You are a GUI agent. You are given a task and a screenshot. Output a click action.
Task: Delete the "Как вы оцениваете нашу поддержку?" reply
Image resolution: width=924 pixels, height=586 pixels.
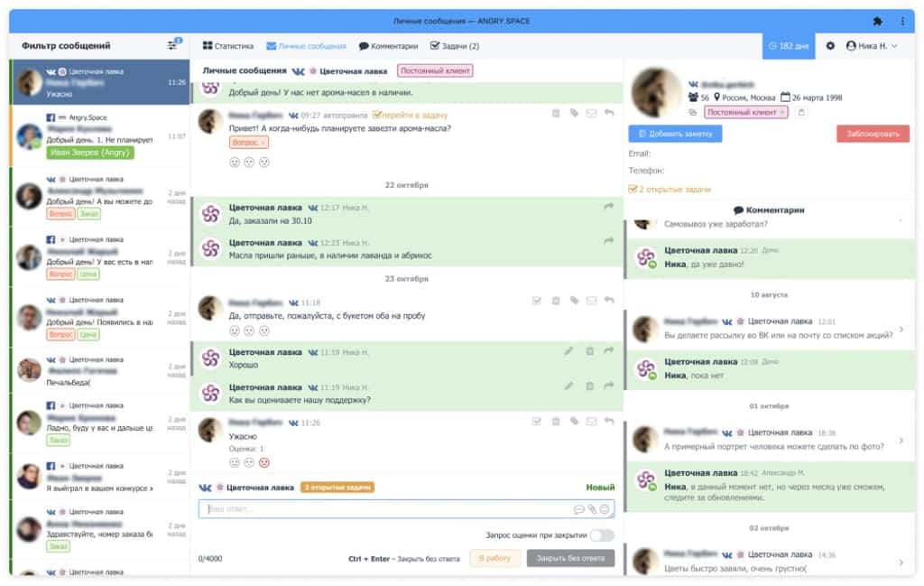[589, 386]
